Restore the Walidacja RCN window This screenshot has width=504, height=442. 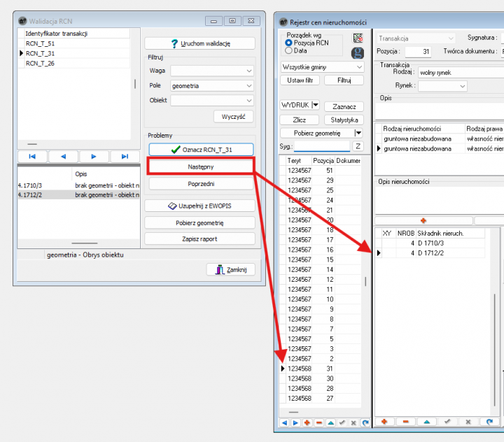(232, 21)
